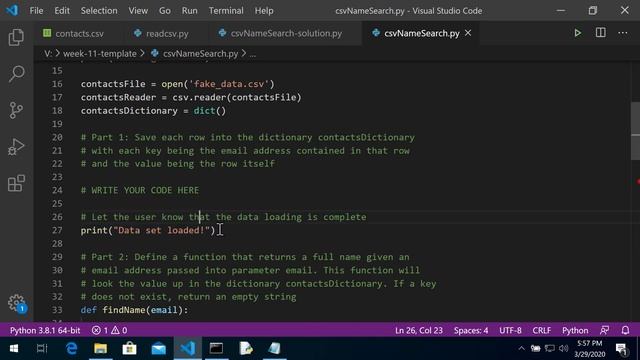The width and height of the screenshot is (640, 360).
Task: Go to line via Ln 26, Col 23
Action: click(419, 330)
